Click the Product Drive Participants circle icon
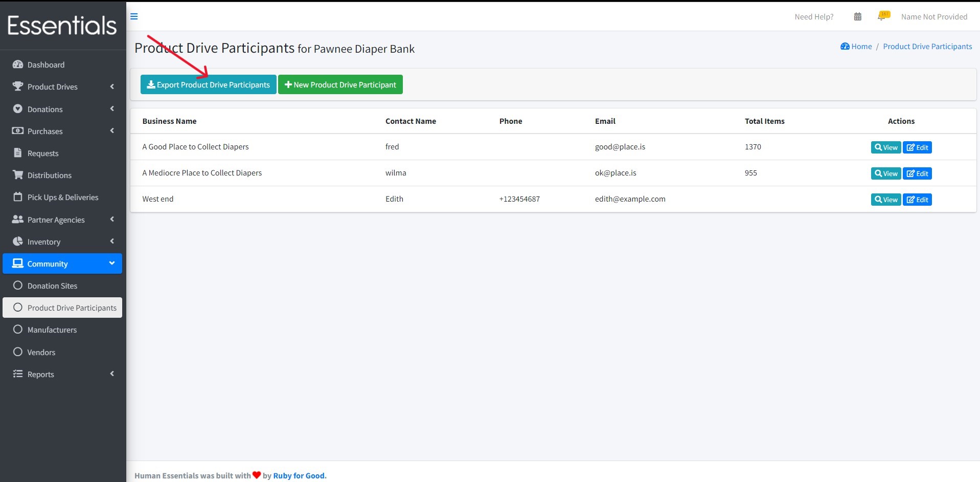The height and width of the screenshot is (482, 980). pos(18,308)
